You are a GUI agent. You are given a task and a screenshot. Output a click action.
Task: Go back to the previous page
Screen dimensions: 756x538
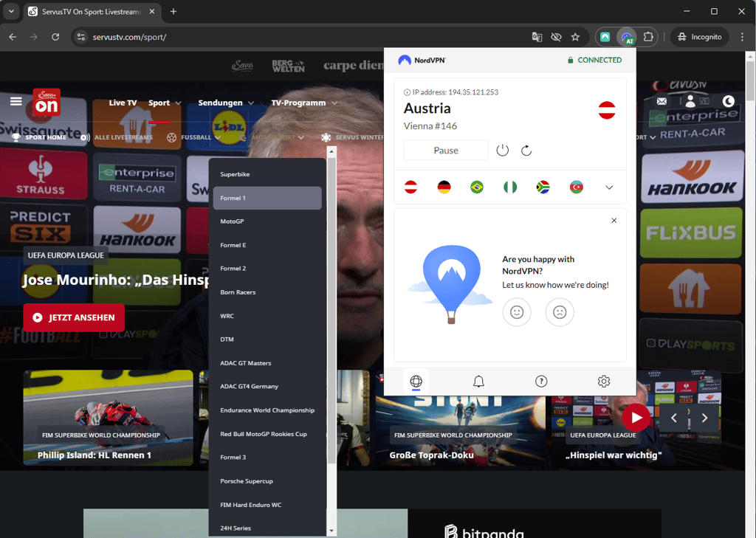(x=13, y=37)
